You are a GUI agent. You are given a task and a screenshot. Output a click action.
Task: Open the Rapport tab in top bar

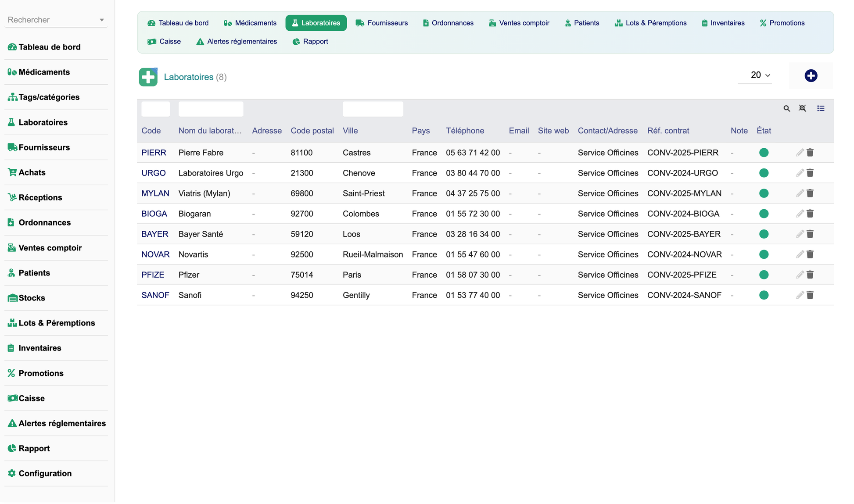(310, 41)
